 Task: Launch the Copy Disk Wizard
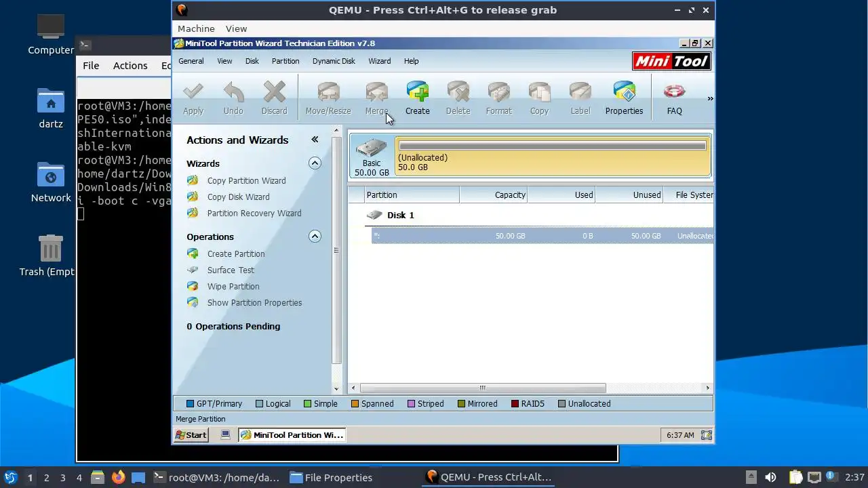click(x=238, y=197)
